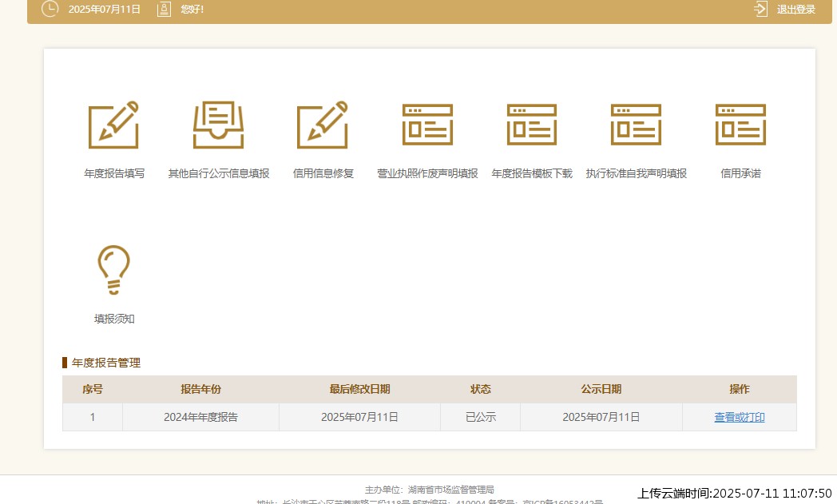This screenshot has width=837, height=504.
Task: Click the 年度报告管理 section heading
Action: pyautogui.click(x=105, y=363)
